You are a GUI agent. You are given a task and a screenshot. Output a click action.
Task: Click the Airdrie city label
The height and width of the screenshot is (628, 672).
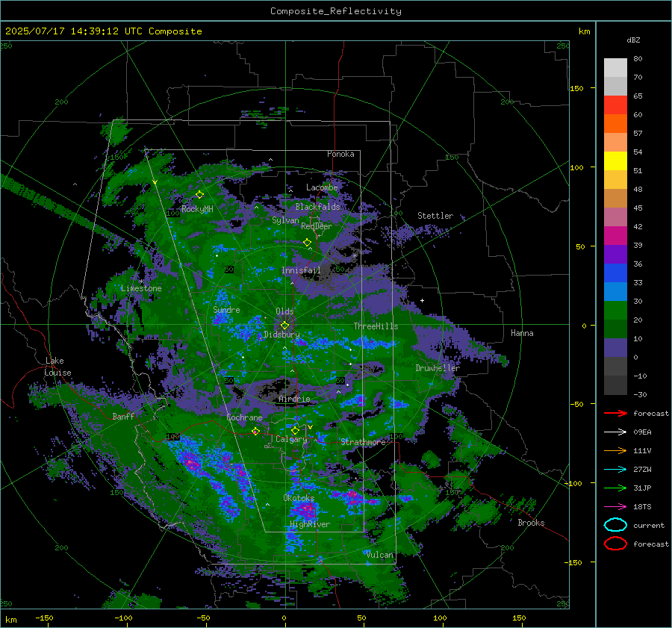294,399
